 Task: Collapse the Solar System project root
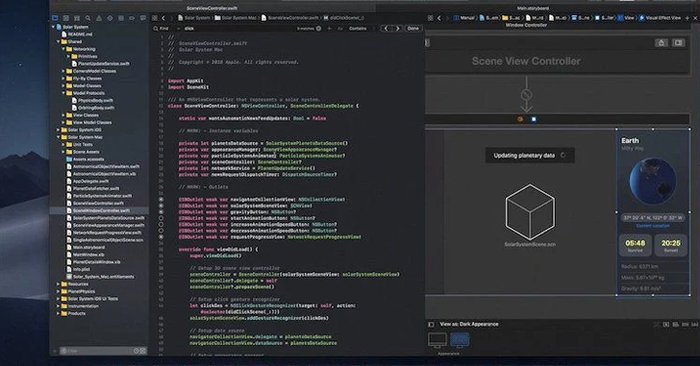pyautogui.click(x=54, y=27)
